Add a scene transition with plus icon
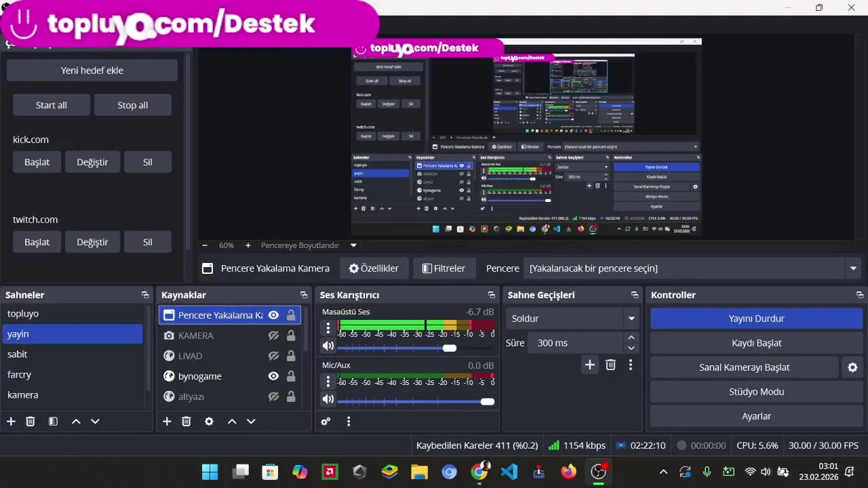The height and width of the screenshot is (488, 868). pyautogui.click(x=590, y=365)
